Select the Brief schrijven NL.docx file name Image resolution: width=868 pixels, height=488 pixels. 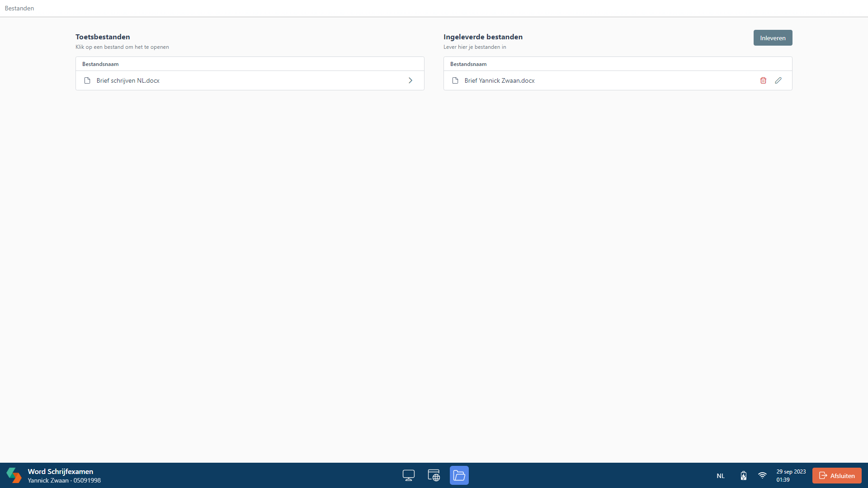coord(128,80)
